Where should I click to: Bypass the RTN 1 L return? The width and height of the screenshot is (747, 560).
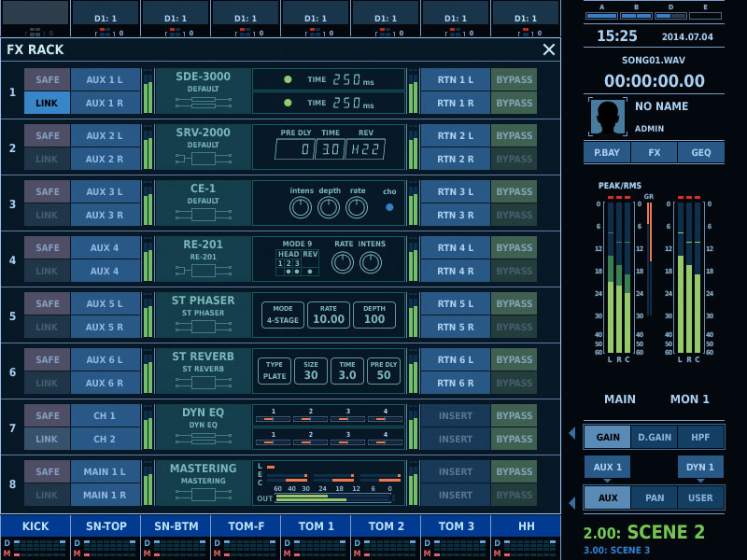[514, 79]
